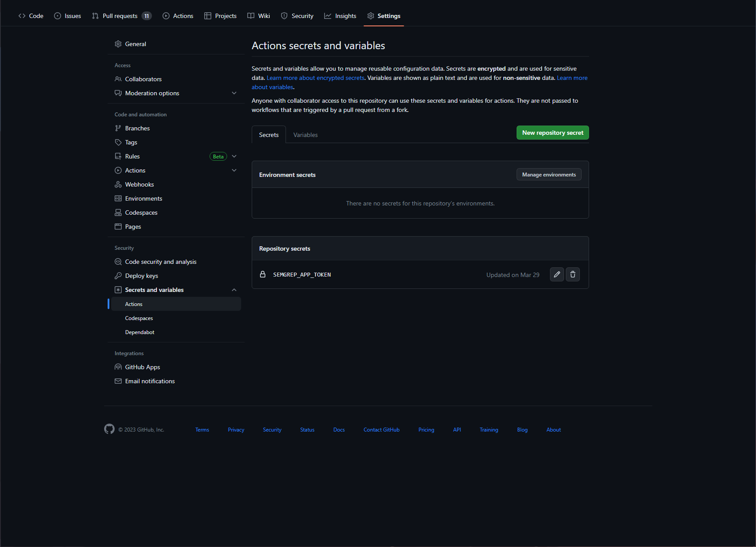Select Codespaces under Secrets and variables
This screenshot has height=547, width=756.
coord(138,318)
